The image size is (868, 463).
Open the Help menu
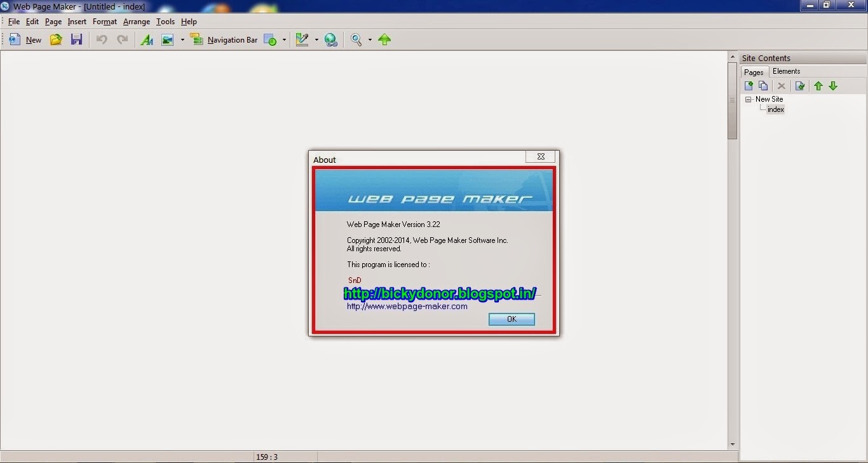tap(189, 22)
